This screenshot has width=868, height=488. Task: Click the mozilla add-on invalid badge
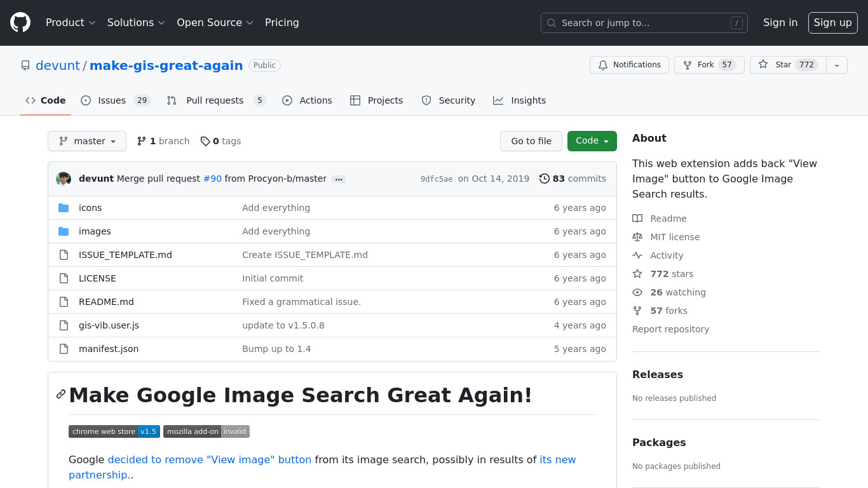click(207, 431)
